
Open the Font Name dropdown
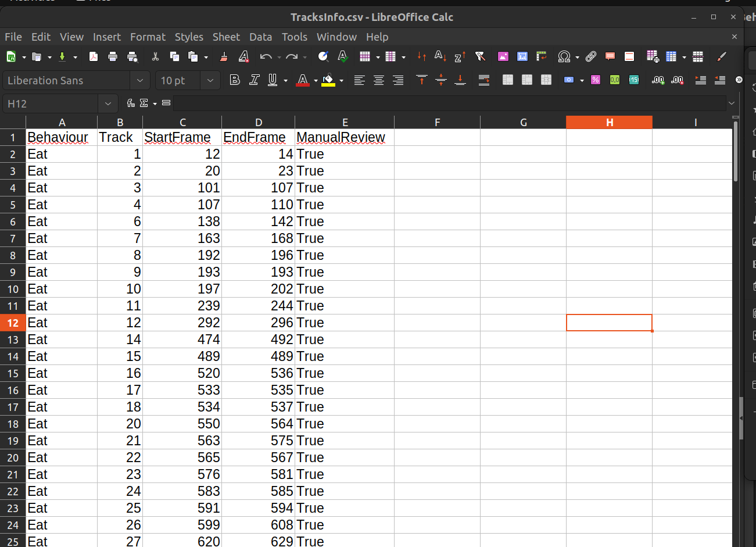point(139,80)
